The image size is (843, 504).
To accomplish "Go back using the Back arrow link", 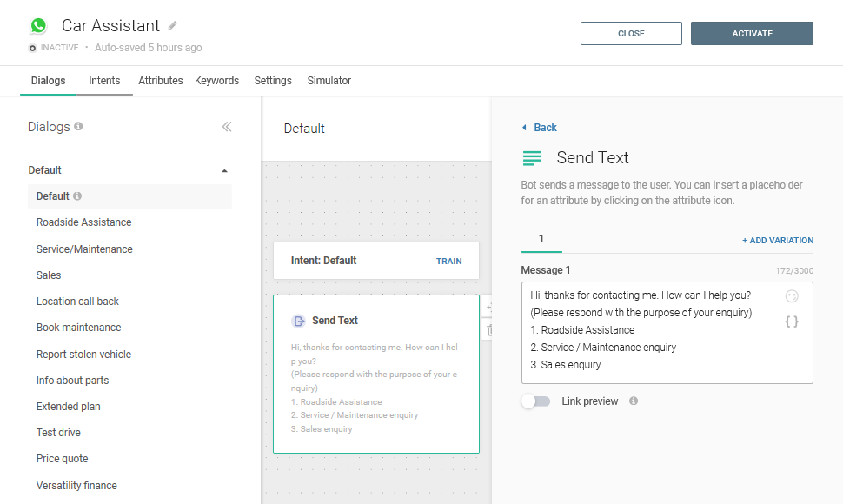I will [539, 128].
